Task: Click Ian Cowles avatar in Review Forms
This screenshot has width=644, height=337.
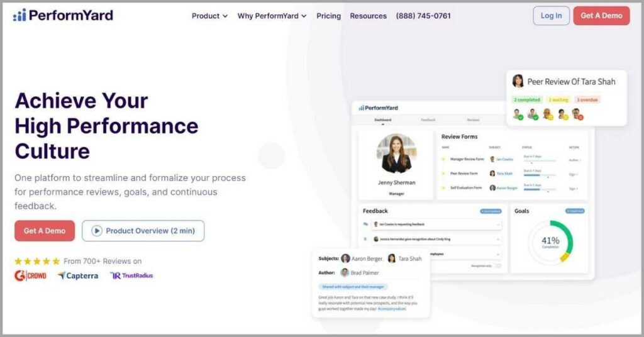Action: pyautogui.click(x=492, y=159)
